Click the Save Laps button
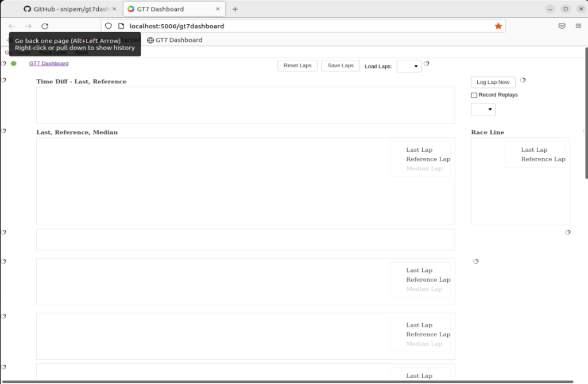This screenshot has width=588, height=384. (341, 66)
